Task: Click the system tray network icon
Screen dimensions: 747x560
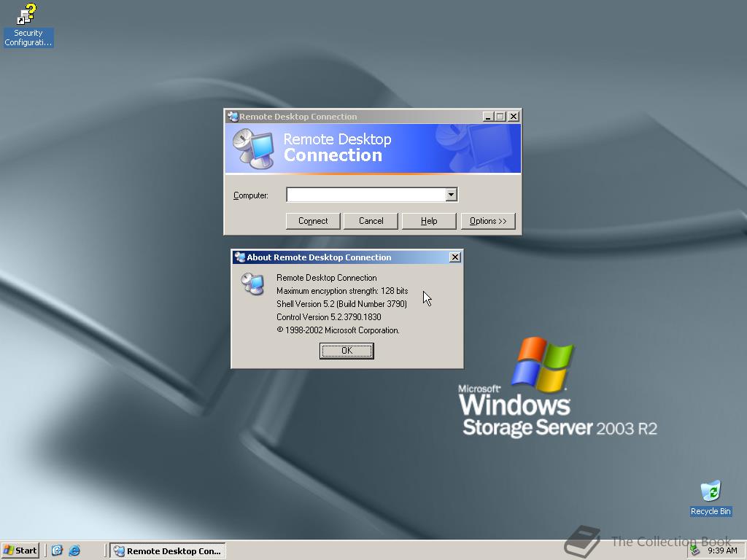Action: pyautogui.click(x=695, y=551)
